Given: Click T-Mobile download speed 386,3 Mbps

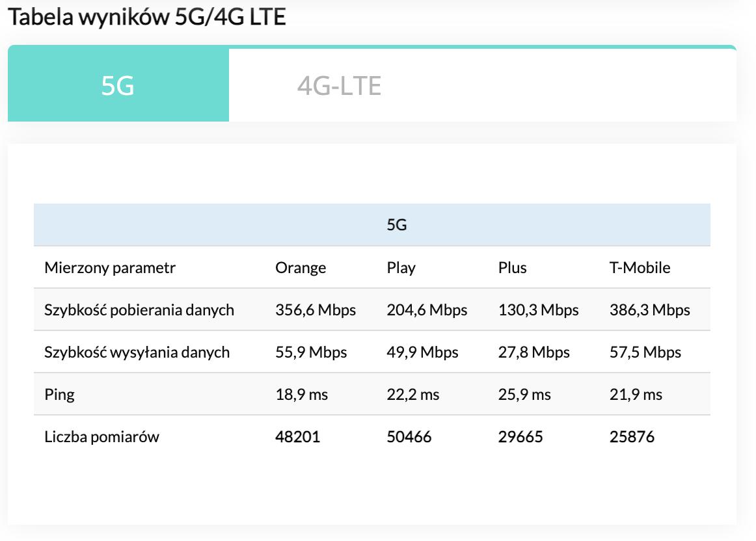Looking at the screenshot, I should [649, 310].
